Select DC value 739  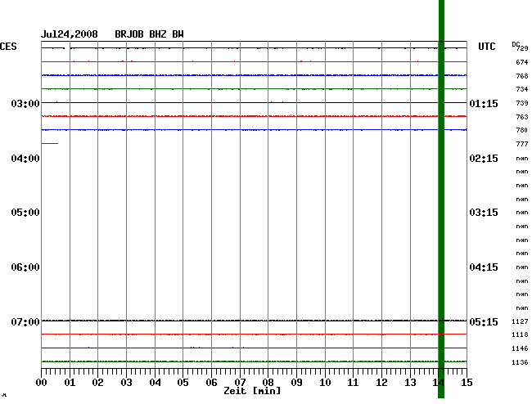(x=522, y=103)
